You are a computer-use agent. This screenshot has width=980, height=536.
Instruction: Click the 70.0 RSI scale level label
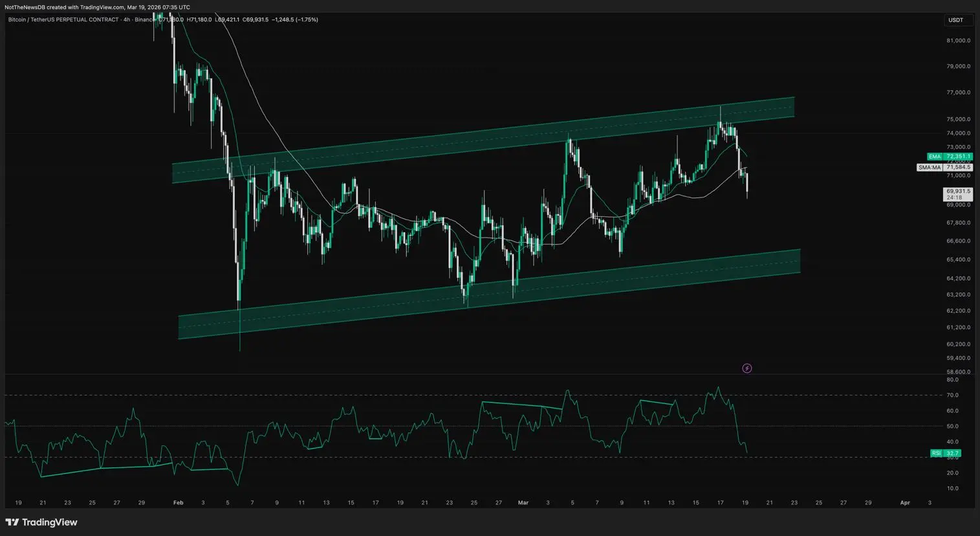coord(952,395)
